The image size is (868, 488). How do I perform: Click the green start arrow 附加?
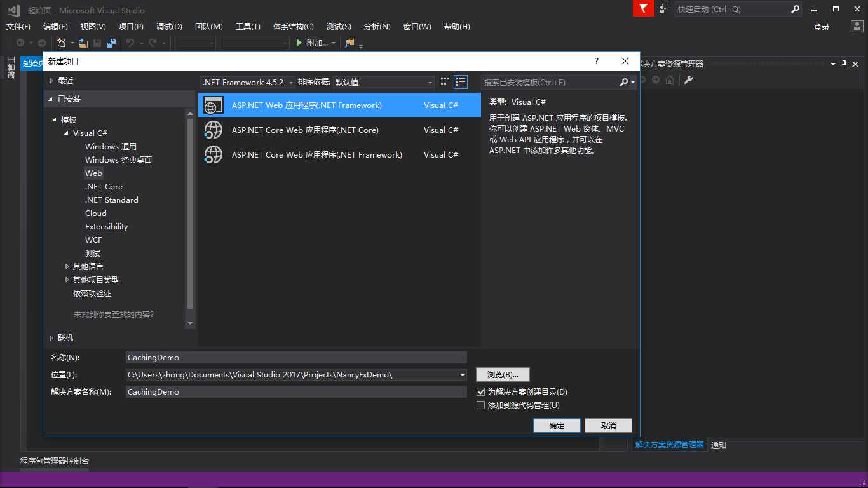[301, 43]
